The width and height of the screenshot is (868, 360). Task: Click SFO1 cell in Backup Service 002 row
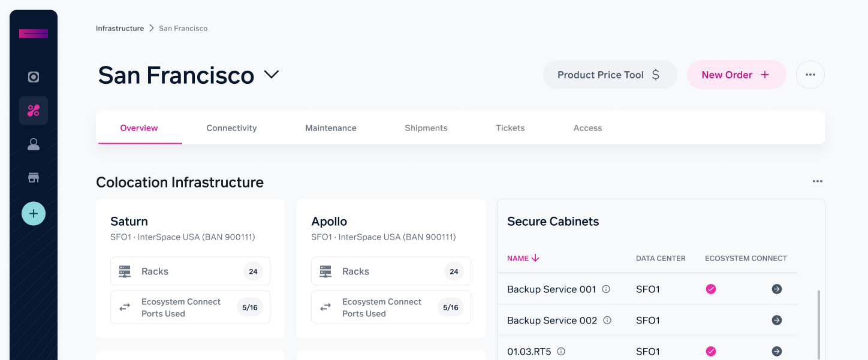[648, 320]
